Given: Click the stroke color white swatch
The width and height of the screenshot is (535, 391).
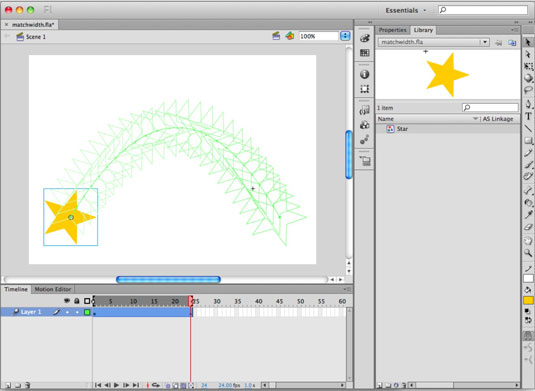Looking at the screenshot, I should click(528, 279).
